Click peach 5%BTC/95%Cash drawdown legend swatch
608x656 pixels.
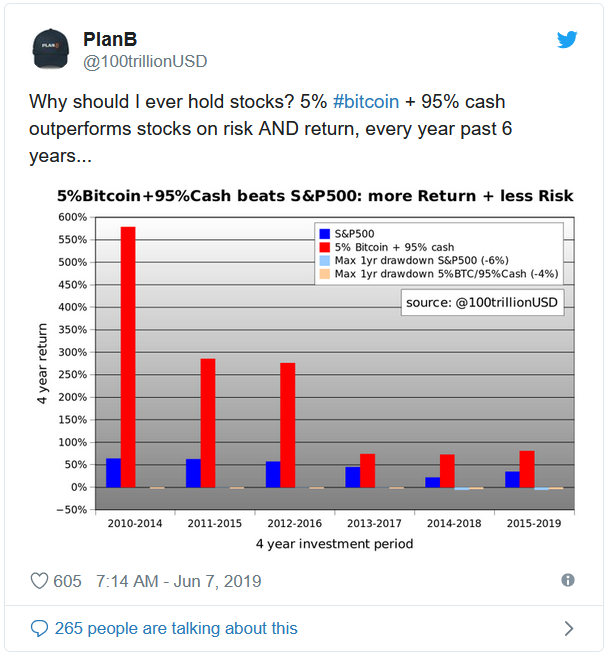[x=325, y=274]
